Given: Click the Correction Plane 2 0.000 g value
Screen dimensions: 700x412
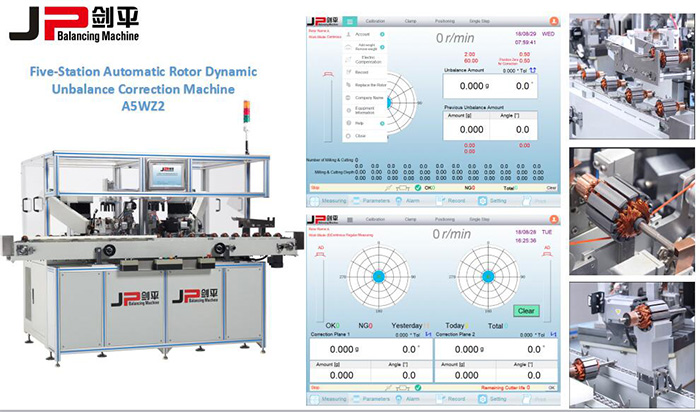Looking at the screenshot, I should coord(469,349).
